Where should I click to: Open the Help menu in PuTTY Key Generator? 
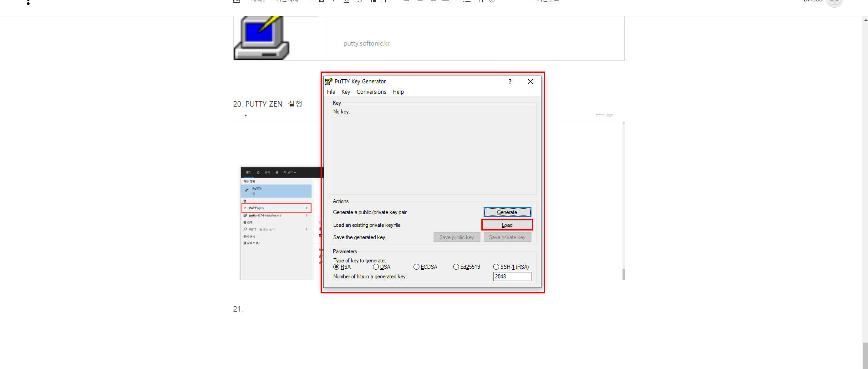coord(398,92)
